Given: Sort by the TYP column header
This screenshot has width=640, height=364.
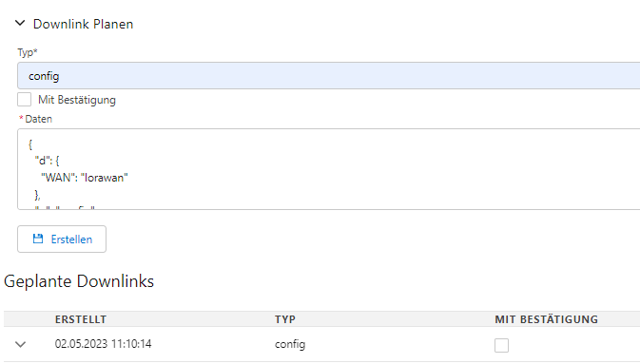Looking at the screenshot, I should tap(285, 319).
